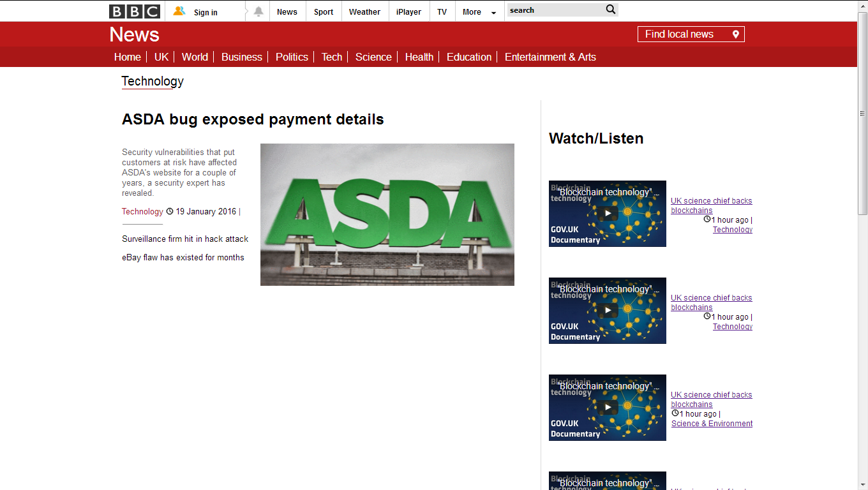
Task: Click the ASDA sign article image
Action: [x=387, y=214]
